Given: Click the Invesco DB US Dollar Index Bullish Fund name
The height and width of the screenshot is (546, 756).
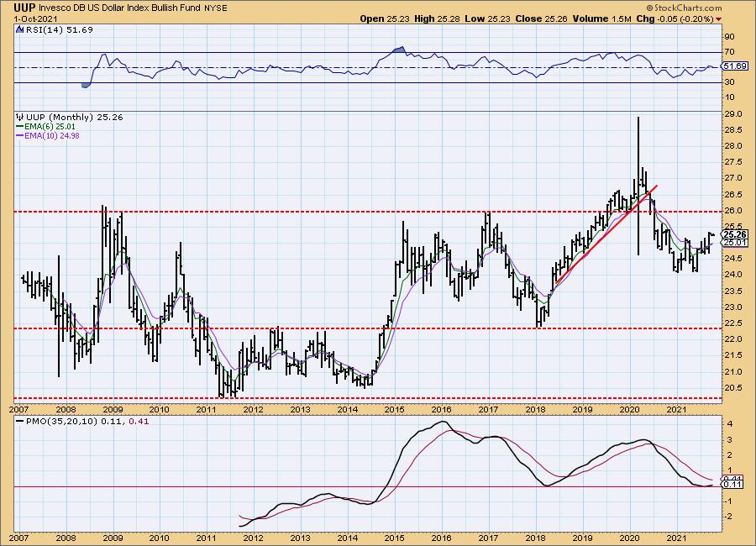Looking at the screenshot, I should (119, 8).
